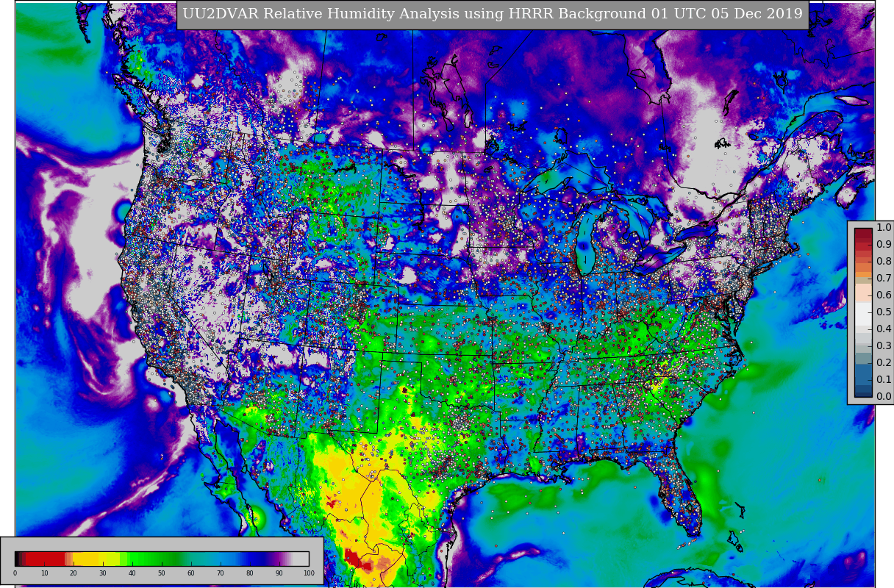Click the 30 label on humidity colorbar
894x588 pixels.
click(x=103, y=573)
